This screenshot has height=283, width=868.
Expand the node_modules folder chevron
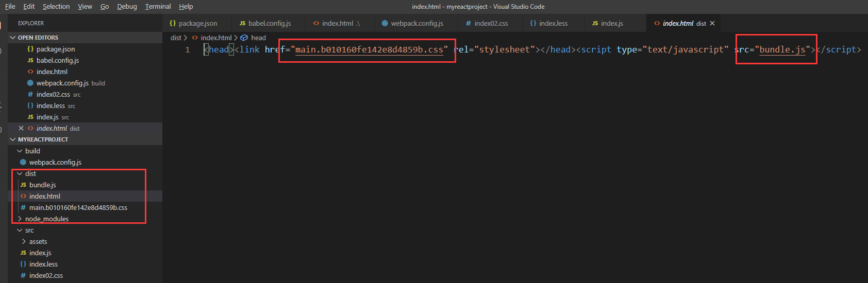tap(20, 219)
